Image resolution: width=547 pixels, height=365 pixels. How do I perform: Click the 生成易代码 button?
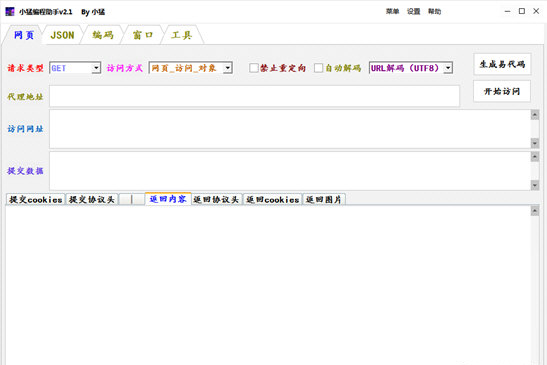[502, 64]
